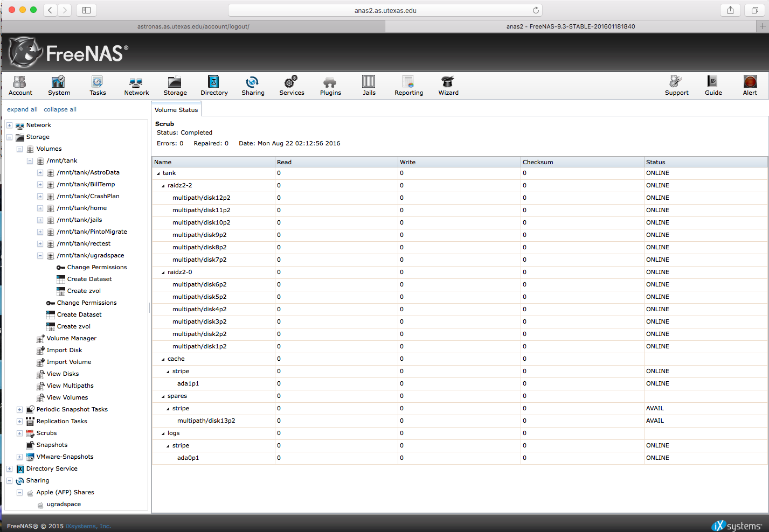
Task: Click collapse all link
Action: [x=60, y=109]
